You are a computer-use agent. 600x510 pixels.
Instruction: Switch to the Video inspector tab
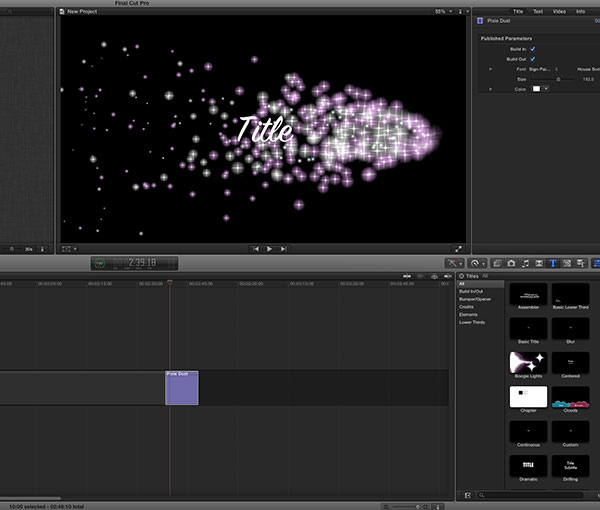click(x=559, y=11)
